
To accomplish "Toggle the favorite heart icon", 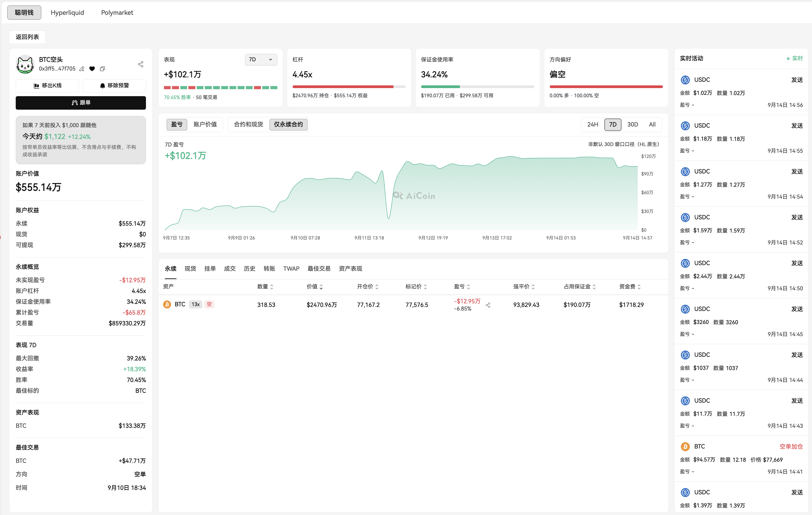I will [92, 69].
